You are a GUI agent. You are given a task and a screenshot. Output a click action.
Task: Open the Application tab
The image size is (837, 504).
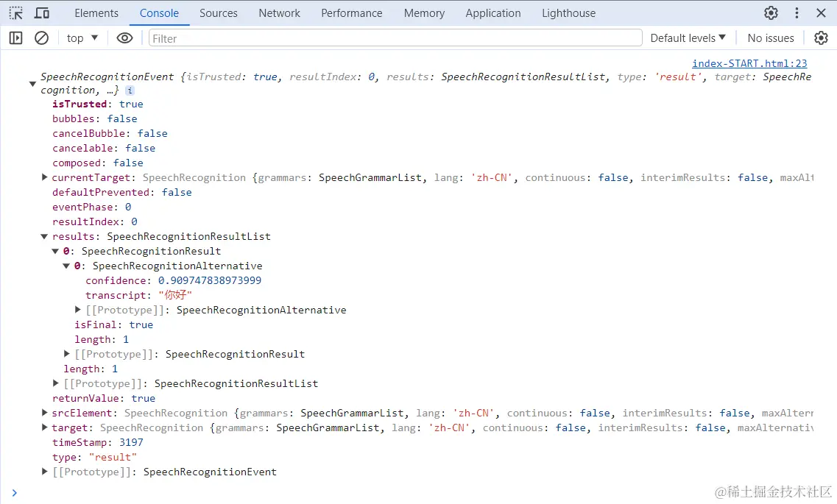(492, 13)
